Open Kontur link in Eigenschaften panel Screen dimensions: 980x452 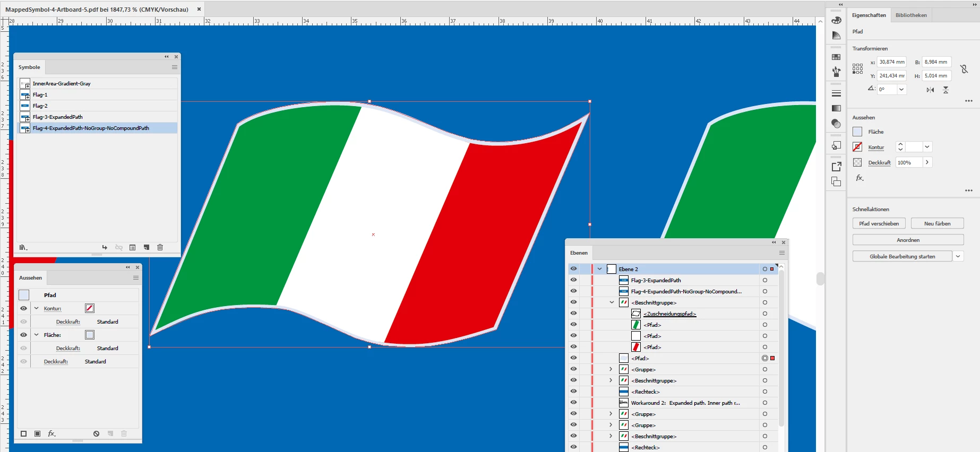(x=876, y=147)
